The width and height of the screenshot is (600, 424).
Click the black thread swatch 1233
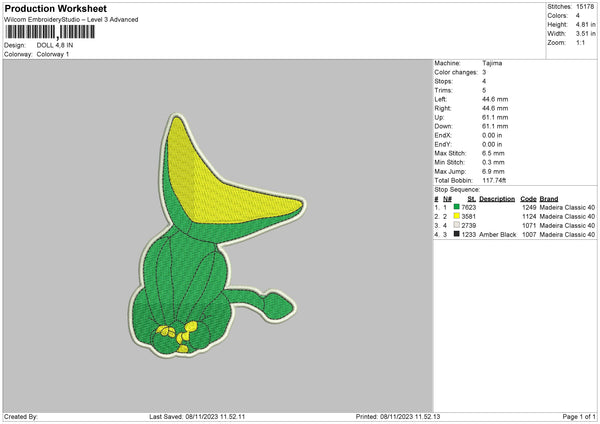coord(456,234)
